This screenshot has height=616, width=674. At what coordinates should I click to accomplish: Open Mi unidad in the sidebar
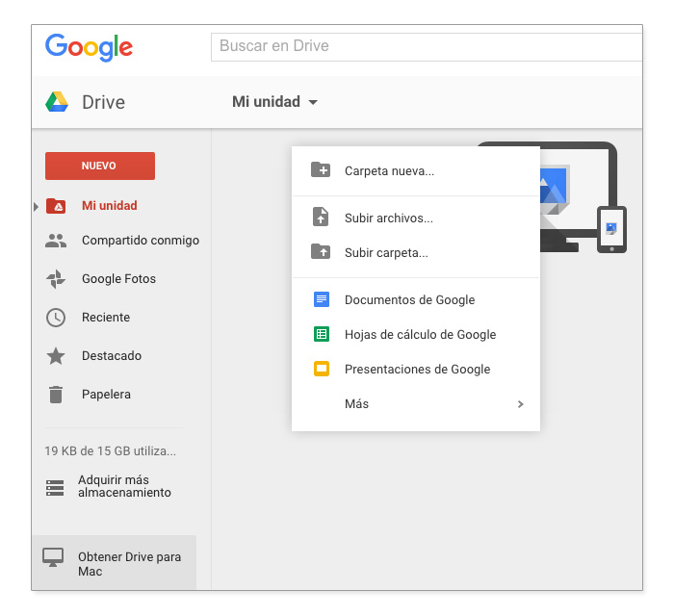tap(109, 206)
